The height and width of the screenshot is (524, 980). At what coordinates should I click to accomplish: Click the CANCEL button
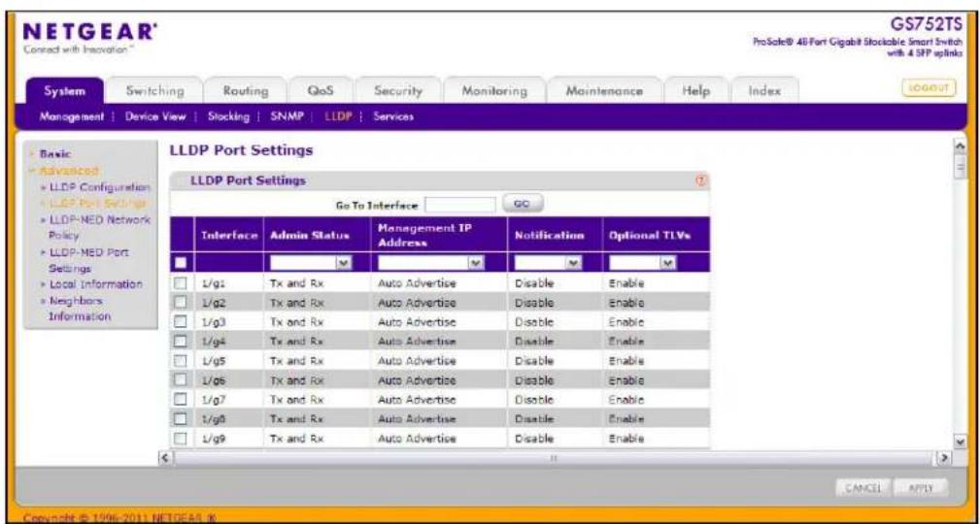(x=863, y=486)
